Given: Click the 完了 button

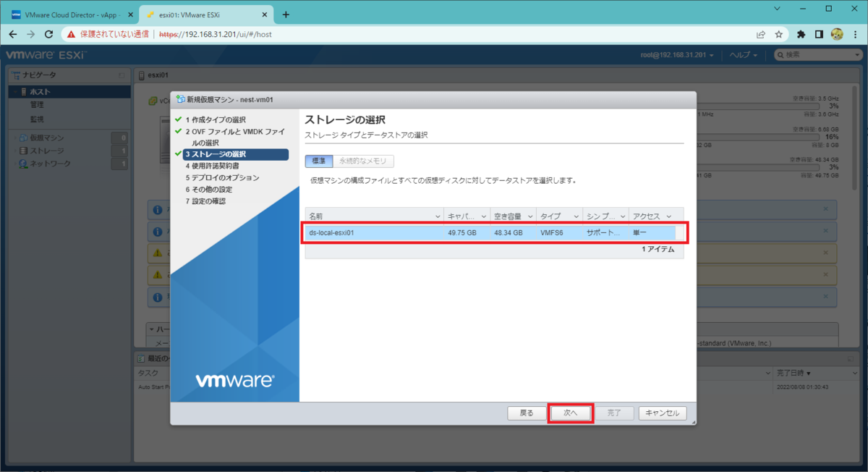Looking at the screenshot, I should [614, 413].
